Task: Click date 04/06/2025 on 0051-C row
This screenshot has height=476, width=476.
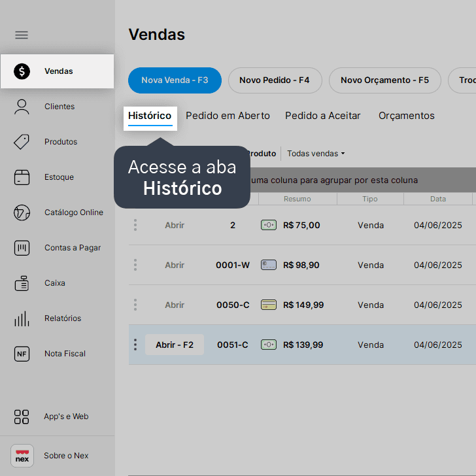Action: (438, 345)
